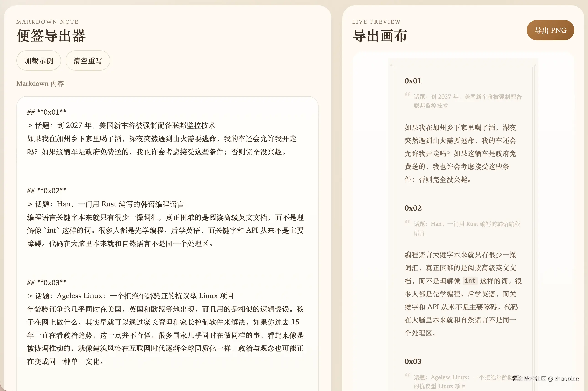
Task: Click the int inline code badge in preview
Action: point(470,281)
